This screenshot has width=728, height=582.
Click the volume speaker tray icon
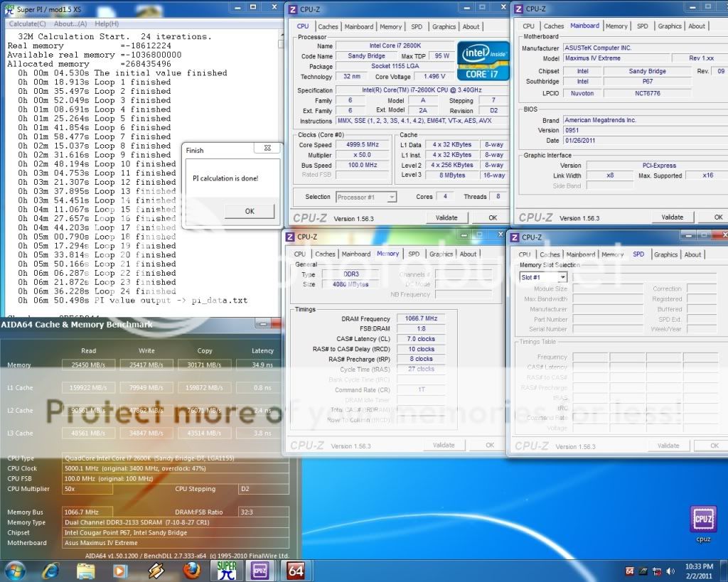(670, 571)
